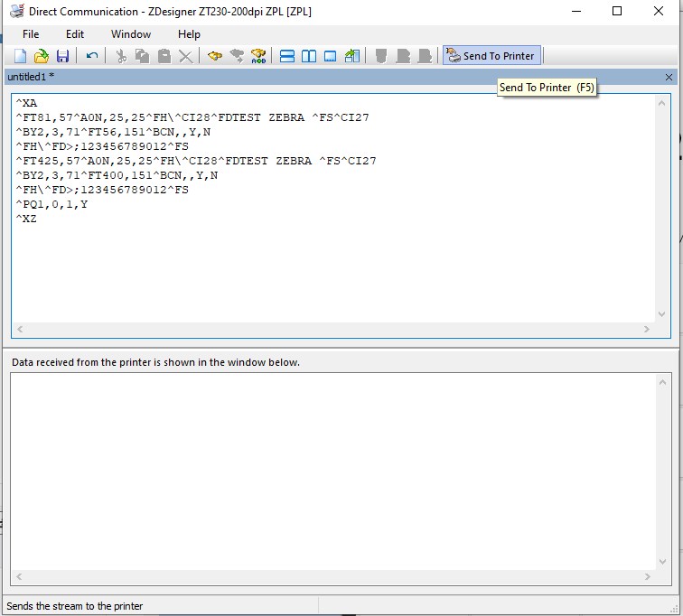Click the undo arrow icon
This screenshot has height=616, width=683.
92,56
